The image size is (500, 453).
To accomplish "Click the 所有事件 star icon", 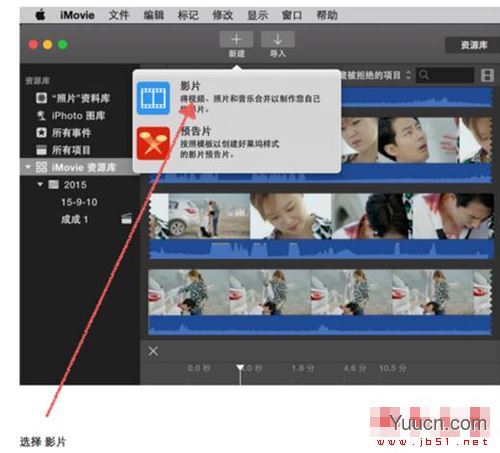I will pyautogui.click(x=41, y=133).
